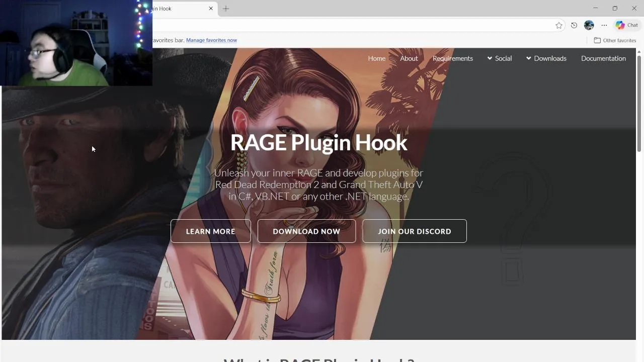Open the Other favorites folder

pyautogui.click(x=615, y=40)
